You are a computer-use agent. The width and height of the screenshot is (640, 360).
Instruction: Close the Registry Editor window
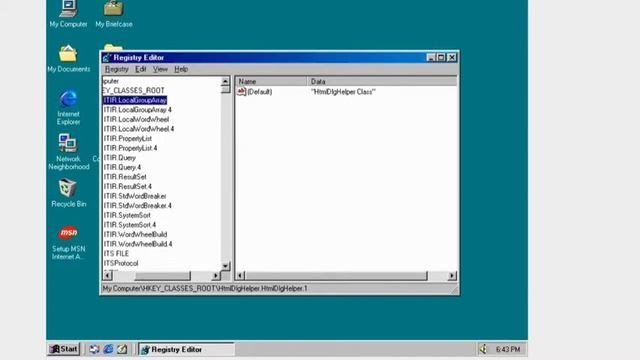(x=452, y=58)
